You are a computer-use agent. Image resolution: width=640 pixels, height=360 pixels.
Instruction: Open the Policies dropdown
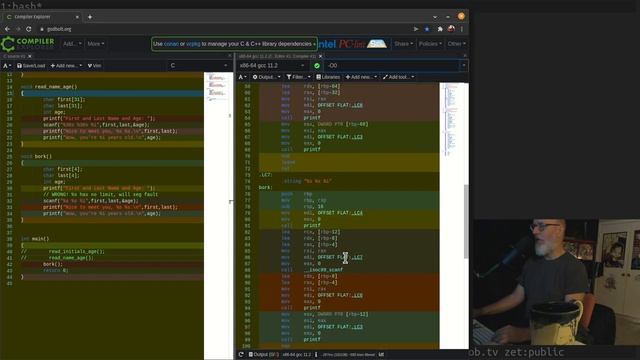pos(430,44)
